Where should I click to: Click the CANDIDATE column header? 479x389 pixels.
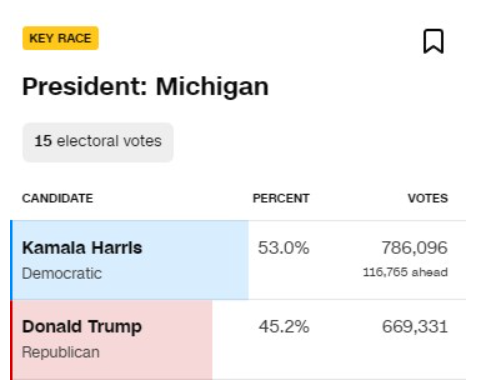57,198
